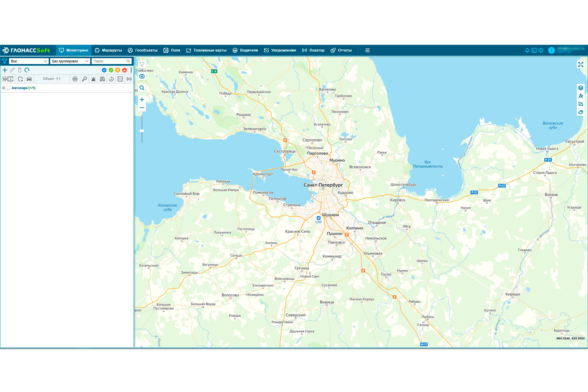
Task: Click the clock history column icon
Action: coord(111,79)
